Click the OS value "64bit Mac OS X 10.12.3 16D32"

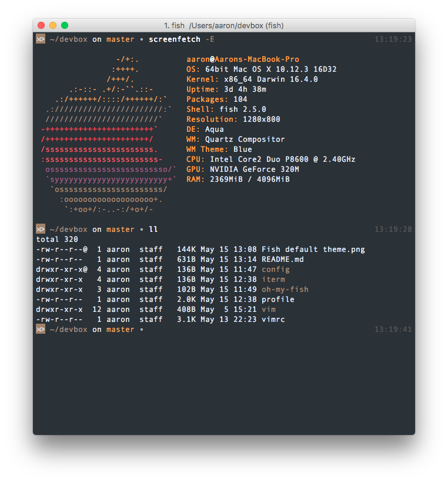(x=271, y=69)
